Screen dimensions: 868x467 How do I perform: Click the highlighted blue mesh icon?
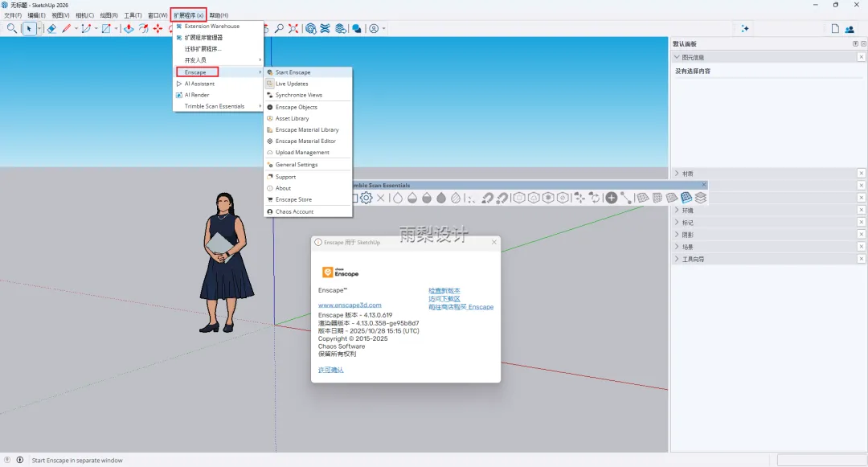tap(686, 198)
